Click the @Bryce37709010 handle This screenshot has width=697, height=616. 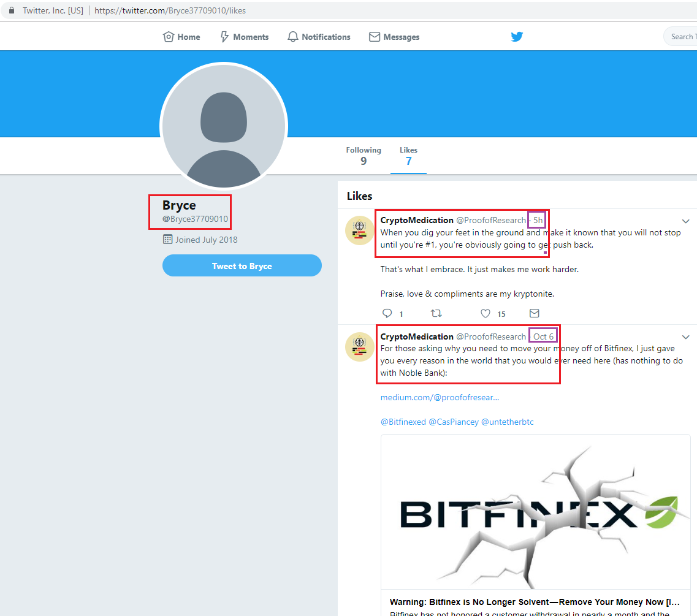[x=195, y=219]
